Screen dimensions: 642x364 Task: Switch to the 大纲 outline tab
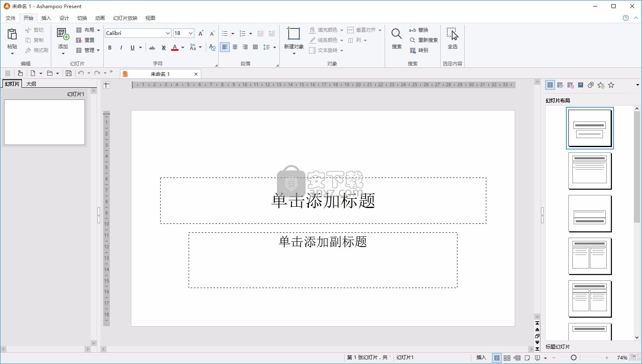(x=31, y=84)
